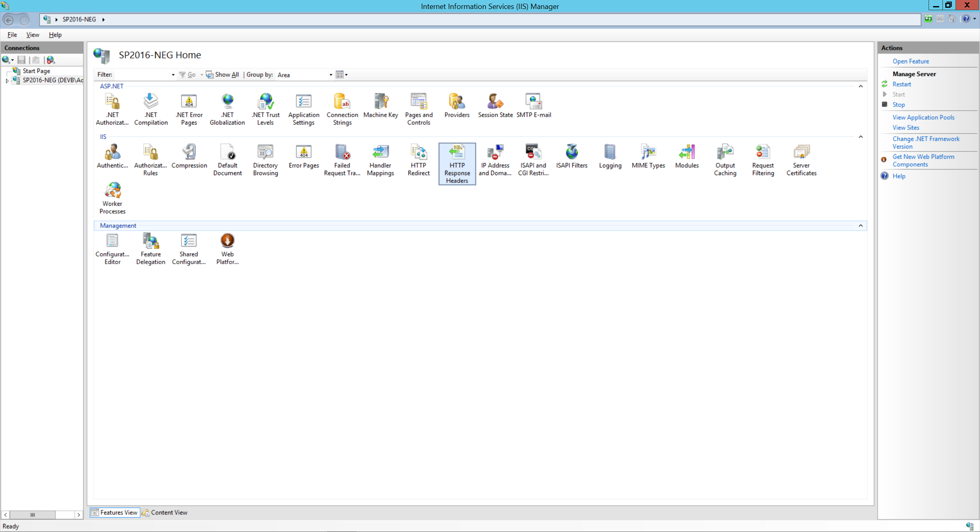Open Machine Key feature
This screenshot has height=532, width=980.
(x=381, y=105)
